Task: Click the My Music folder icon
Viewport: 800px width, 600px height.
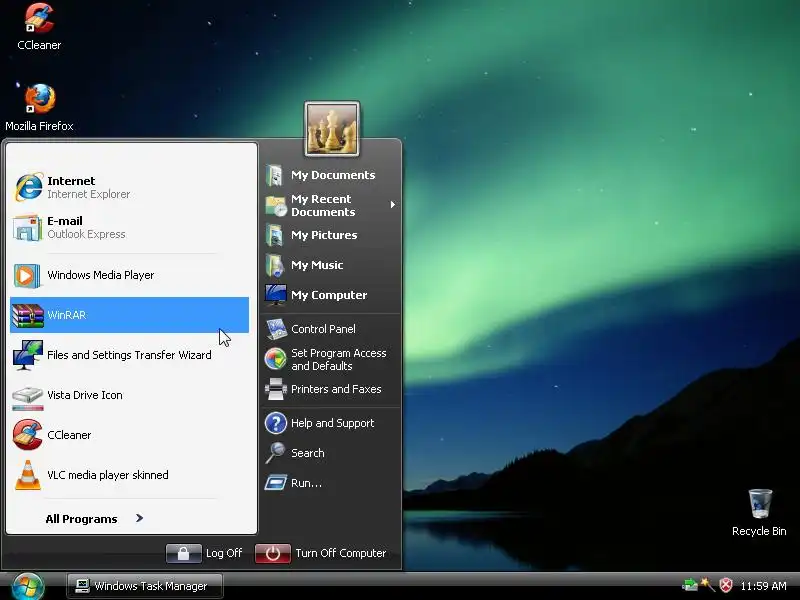Action: (x=275, y=265)
